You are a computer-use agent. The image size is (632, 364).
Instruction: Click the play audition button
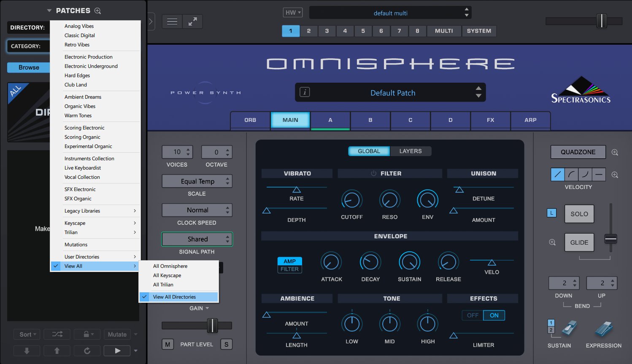(117, 351)
